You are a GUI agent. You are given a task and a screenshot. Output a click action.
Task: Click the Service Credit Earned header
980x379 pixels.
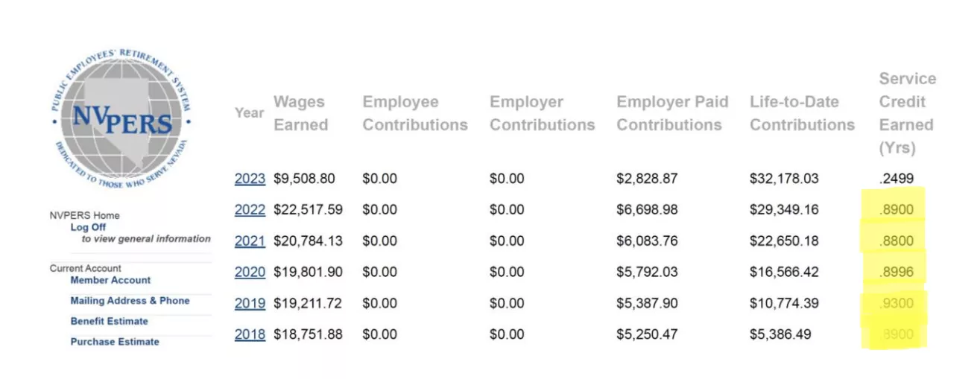[907, 113]
